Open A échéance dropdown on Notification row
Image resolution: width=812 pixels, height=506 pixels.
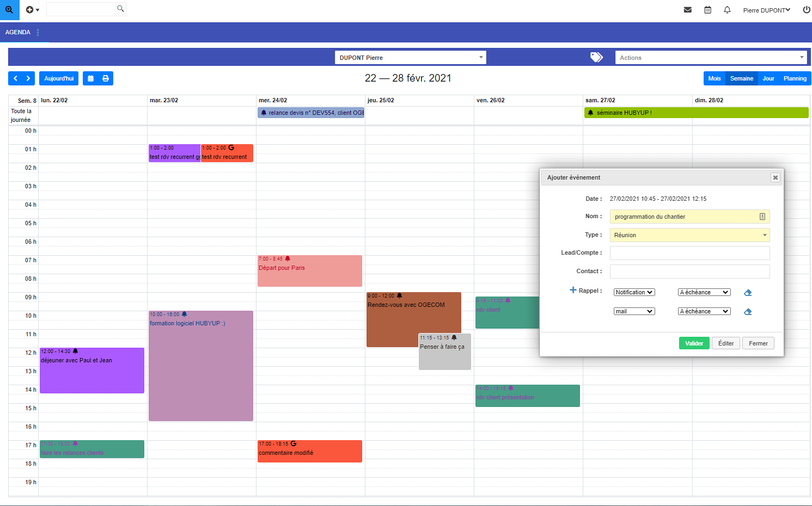point(704,292)
